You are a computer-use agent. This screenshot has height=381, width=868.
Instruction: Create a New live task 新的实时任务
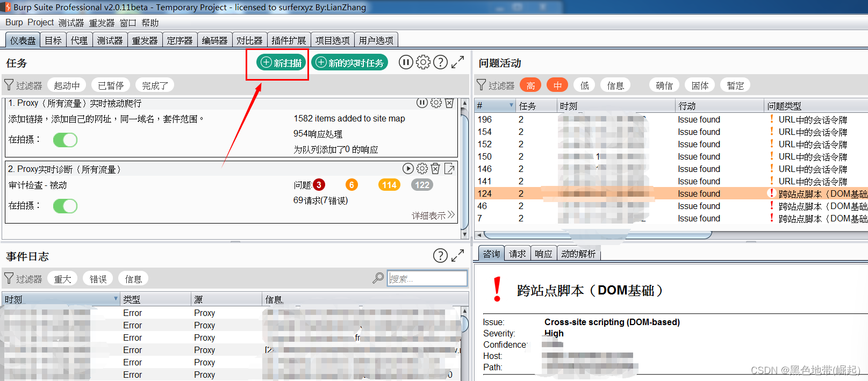point(350,62)
